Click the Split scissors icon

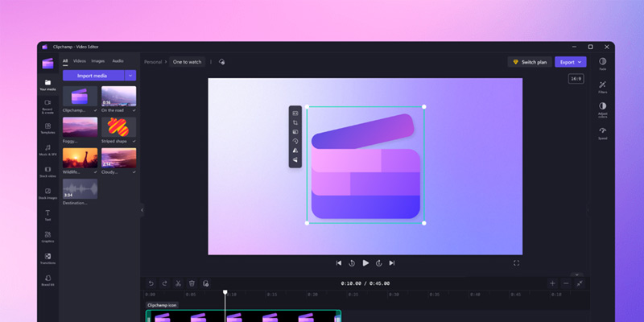click(178, 283)
